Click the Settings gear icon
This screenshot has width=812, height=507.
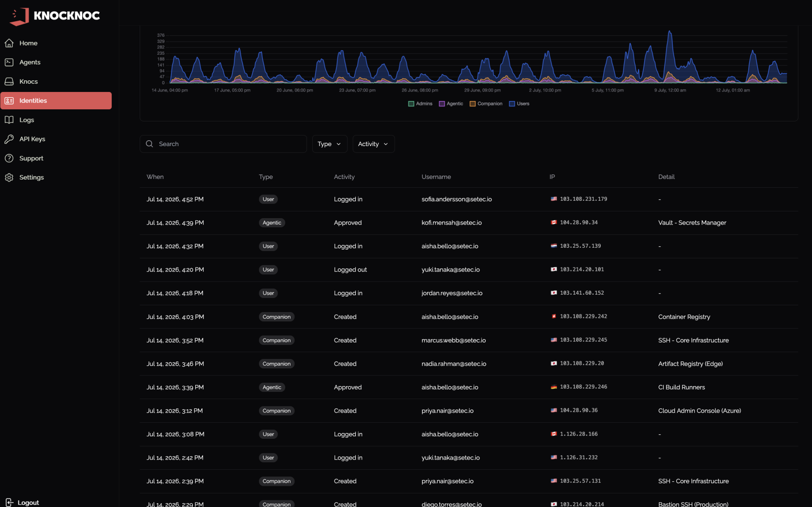coord(9,178)
